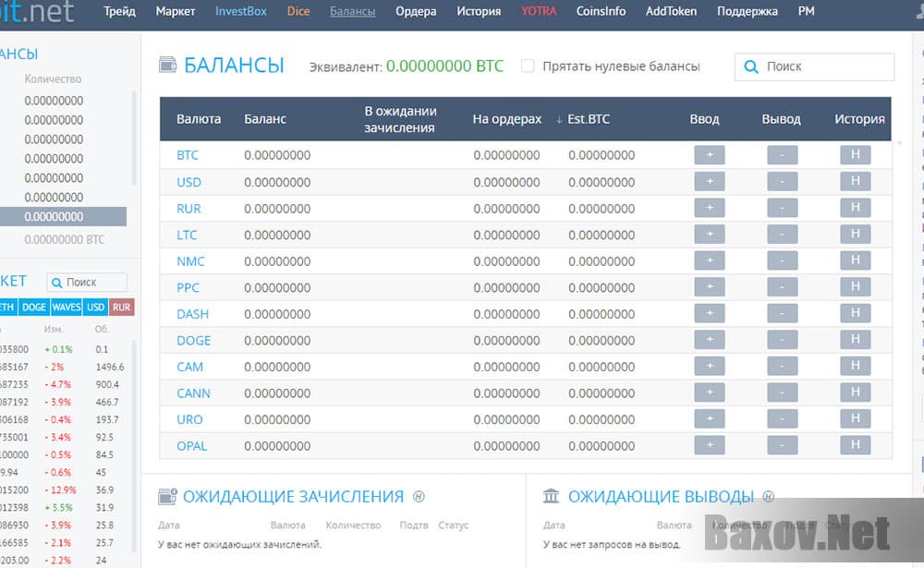Screen dimensions: 924x568
Task: Open the CoinsInfo menu
Action: [x=601, y=12]
